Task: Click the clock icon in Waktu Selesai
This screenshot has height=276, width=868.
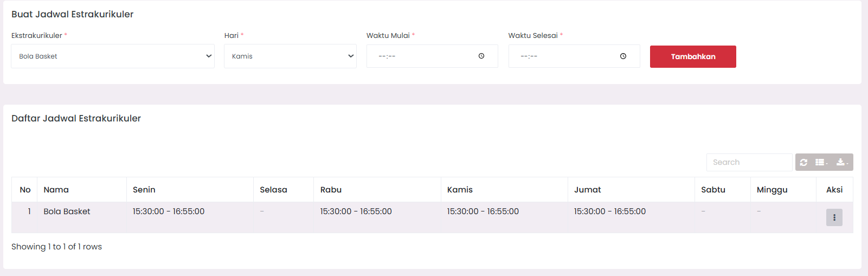Action: (x=623, y=56)
